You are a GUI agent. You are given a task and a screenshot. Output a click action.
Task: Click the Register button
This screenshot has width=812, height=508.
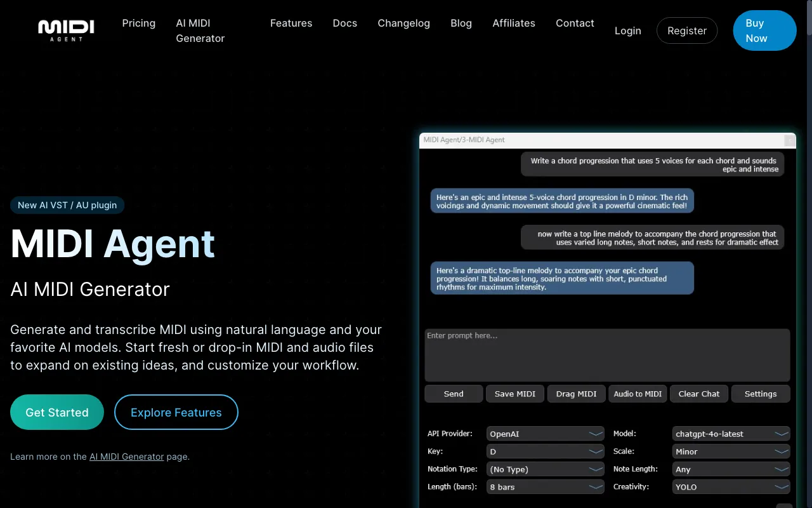click(x=687, y=30)
